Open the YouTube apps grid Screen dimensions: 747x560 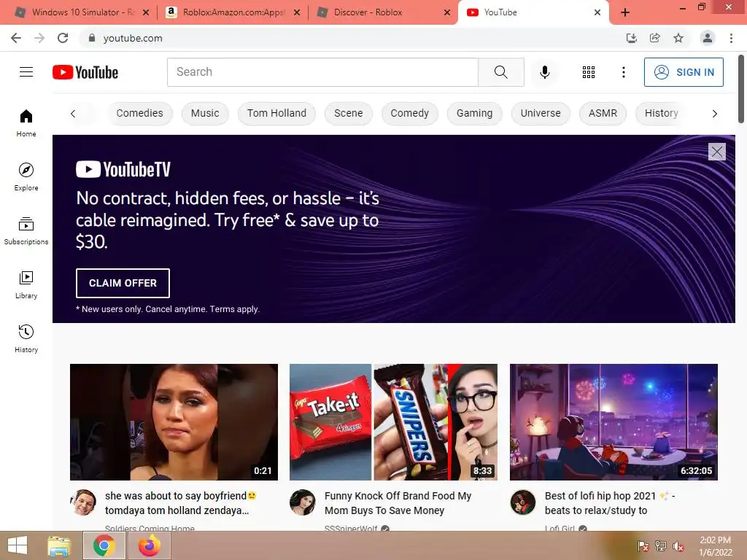[589, 72]
